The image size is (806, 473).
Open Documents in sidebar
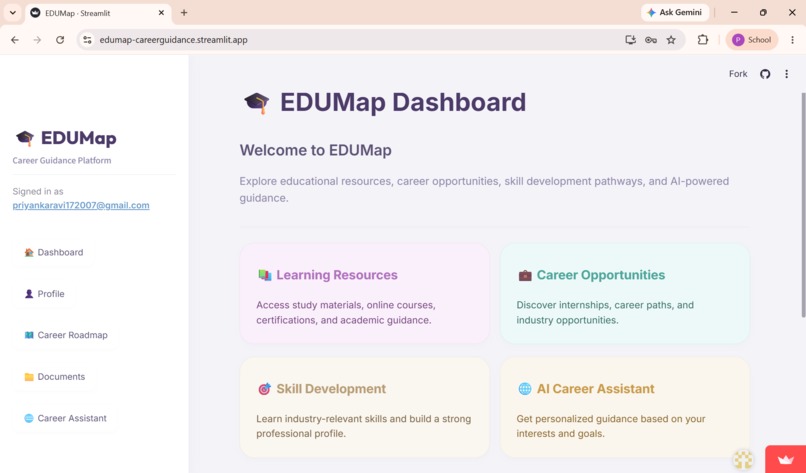(x=54, y=377)
